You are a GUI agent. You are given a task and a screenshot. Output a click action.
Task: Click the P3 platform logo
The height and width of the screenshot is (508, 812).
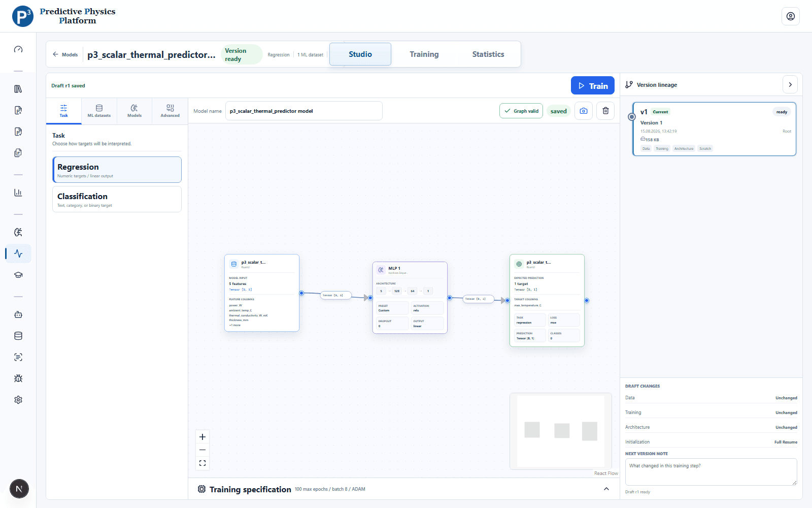click(23, 16)
